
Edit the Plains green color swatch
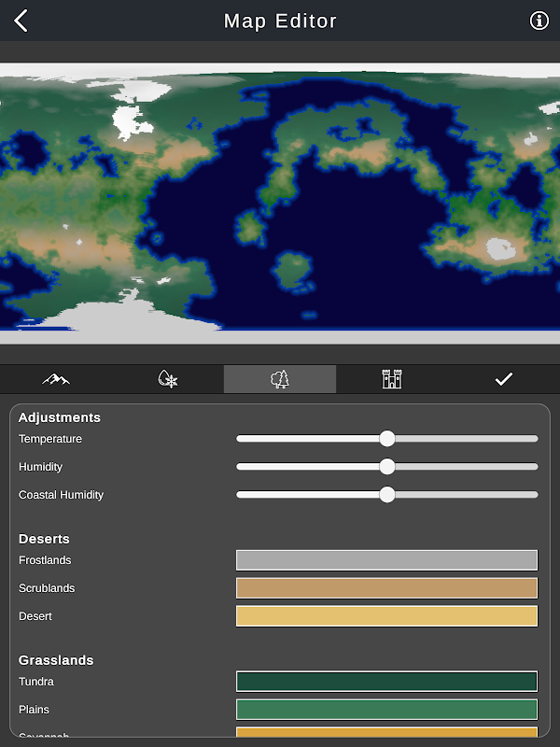click(x=386, y=710)
